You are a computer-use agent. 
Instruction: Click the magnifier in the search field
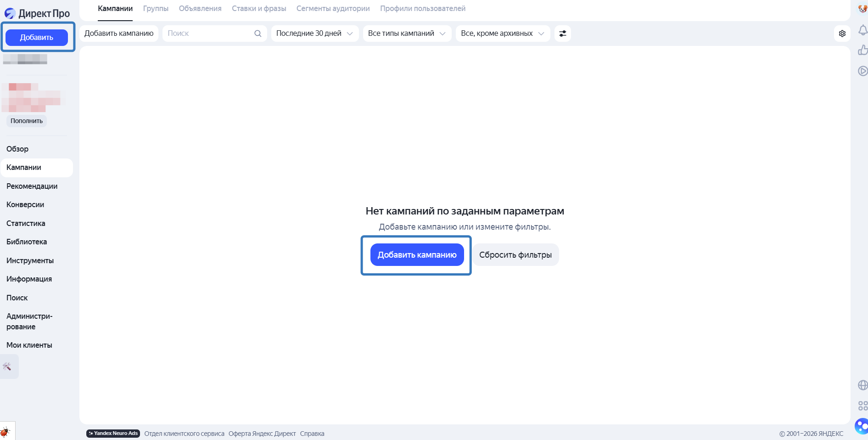click(258, 33)
